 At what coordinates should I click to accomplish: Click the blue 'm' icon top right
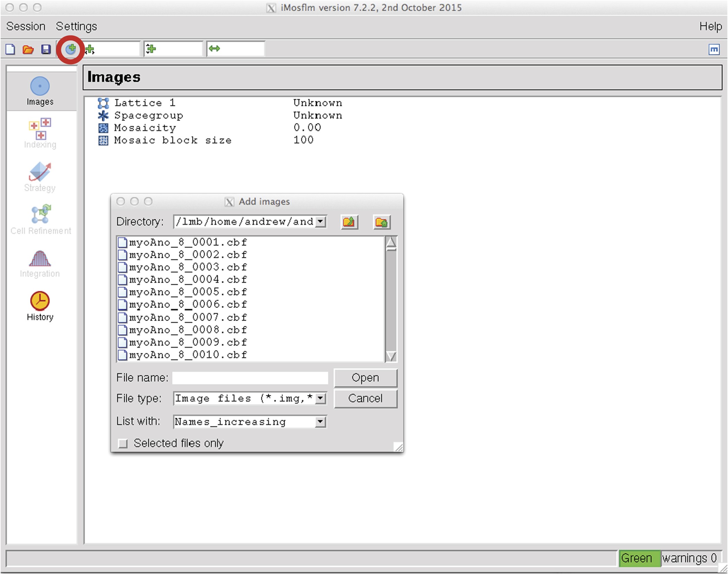click(714, 49)
